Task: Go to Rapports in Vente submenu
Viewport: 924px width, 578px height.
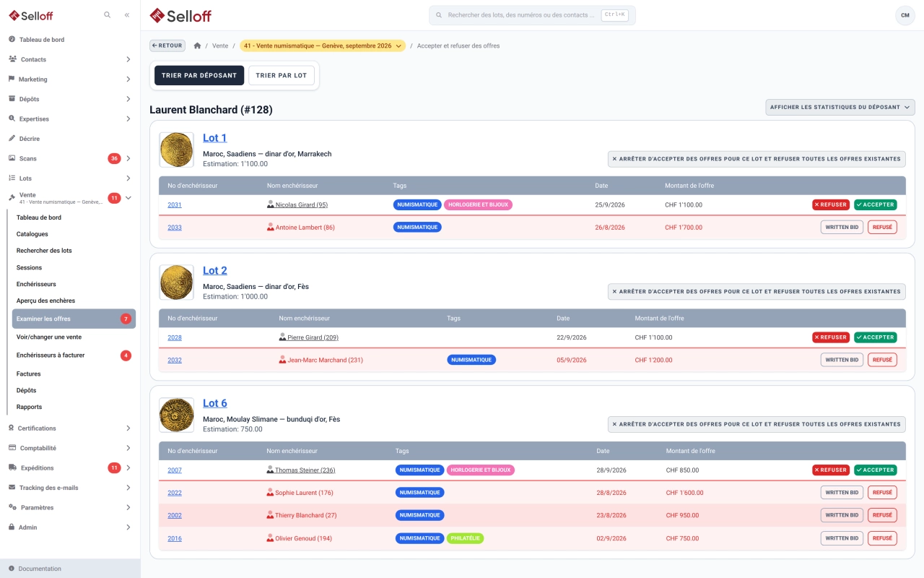Action: 29,407
